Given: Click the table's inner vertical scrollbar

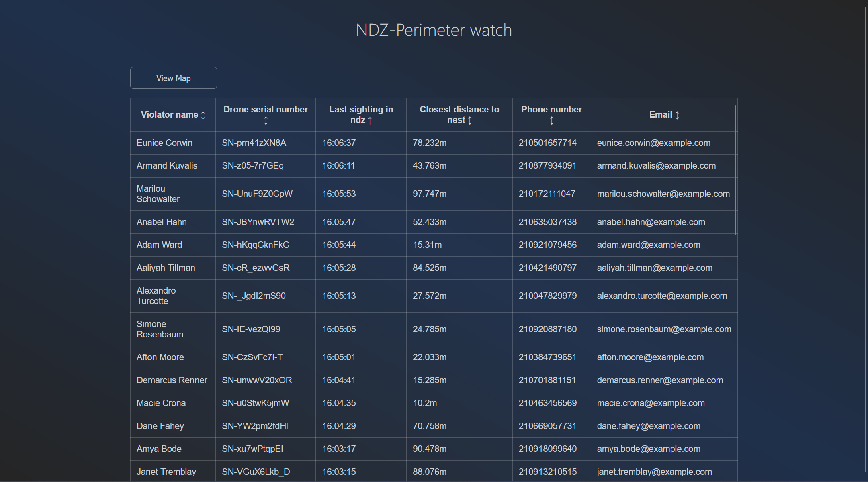Looking at the screenshot, I should coord(735,170).
